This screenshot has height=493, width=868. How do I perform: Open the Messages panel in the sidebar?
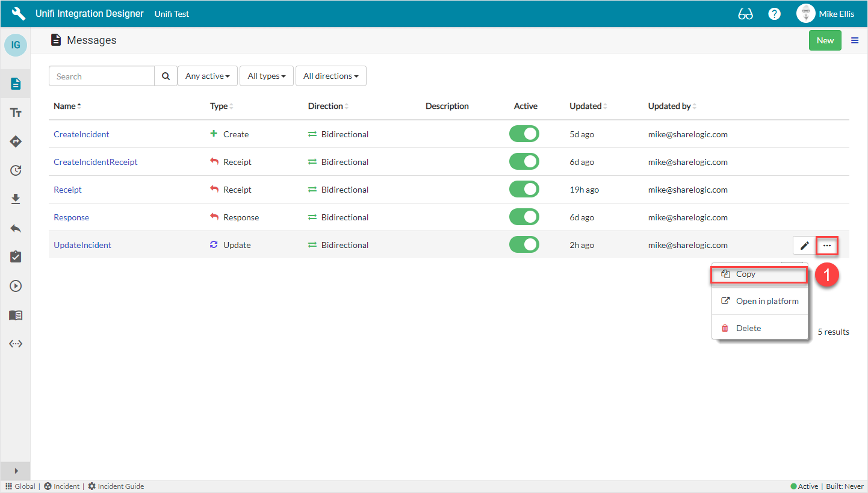tap(15, 83)
